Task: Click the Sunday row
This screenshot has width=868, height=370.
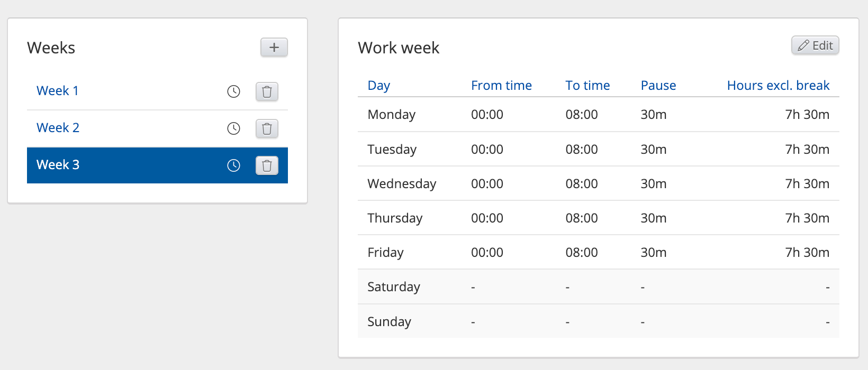Action: pyautogui.click(x=598, y=322)
